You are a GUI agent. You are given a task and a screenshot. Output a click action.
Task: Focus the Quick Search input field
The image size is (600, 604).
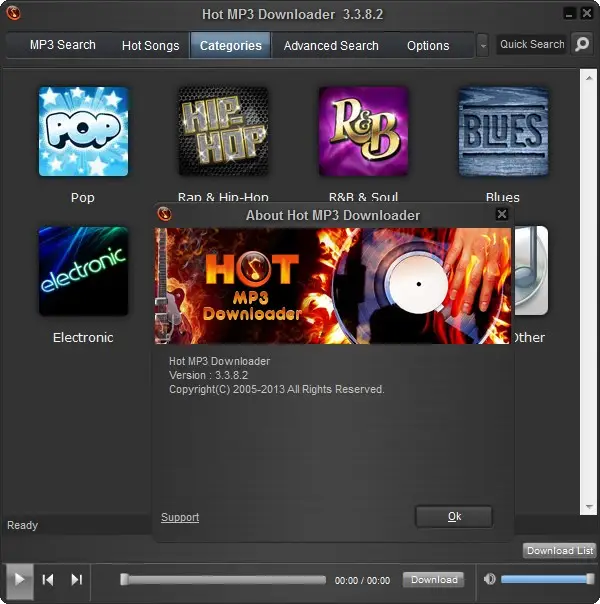(532, 44)
